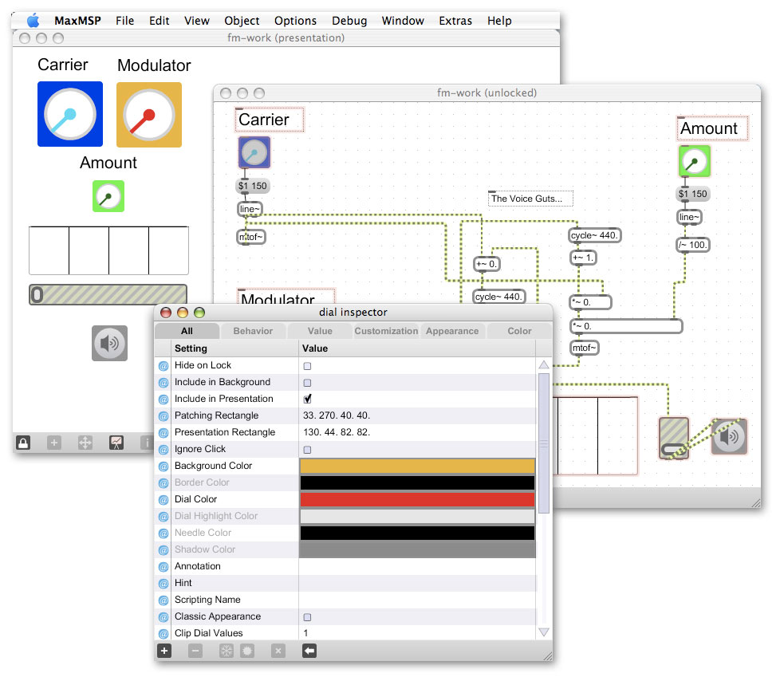
Task: Click the plus icon in dial inspector toolbar
Action: [164, 651]
